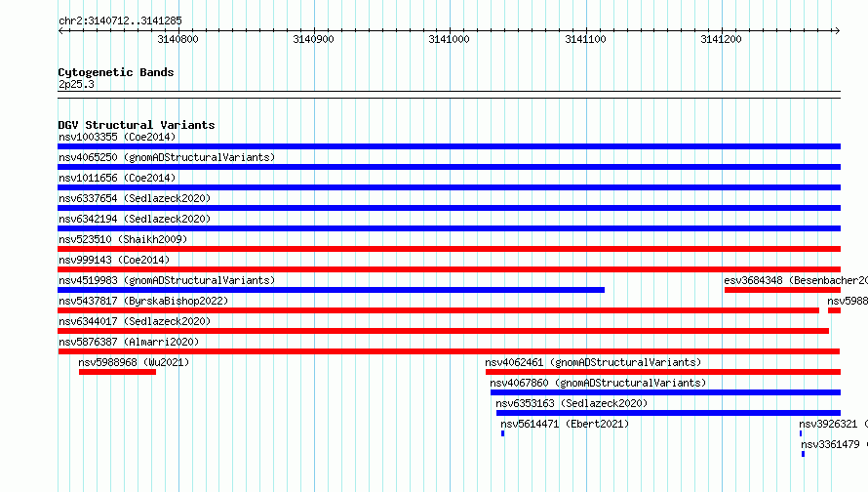The height and width of the screenshot is (492, 868).
Task: Open nsv4065250 (gnomADStructuralVariants) label
Action: pos(167,157)
